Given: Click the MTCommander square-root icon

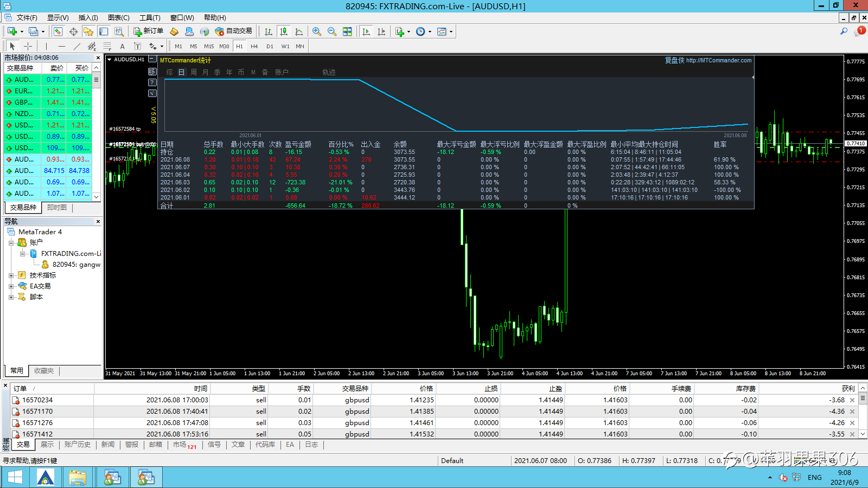Looking at the screenshot, I should [152, 93].
